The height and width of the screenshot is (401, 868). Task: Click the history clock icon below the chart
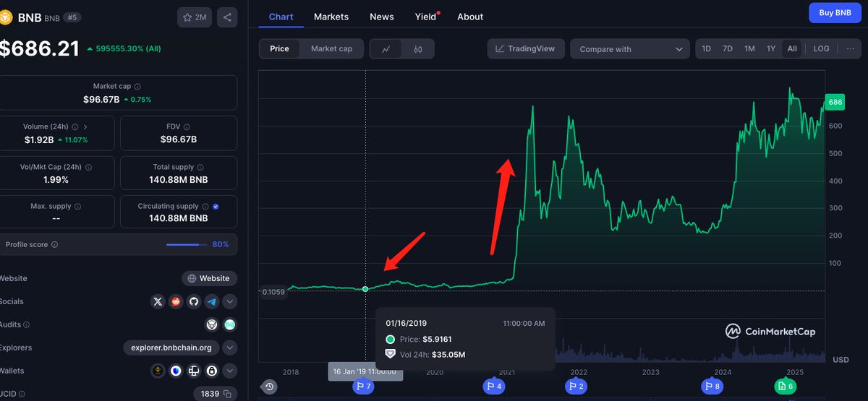click(269, 387)
